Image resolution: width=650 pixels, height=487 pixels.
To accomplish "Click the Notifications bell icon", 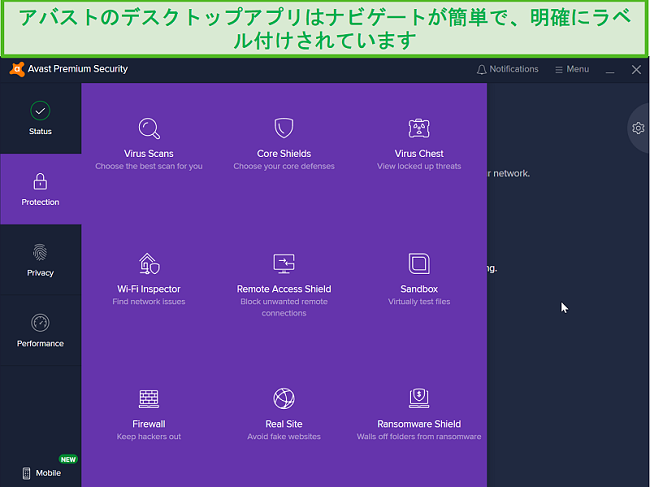I will pos(481,70).
